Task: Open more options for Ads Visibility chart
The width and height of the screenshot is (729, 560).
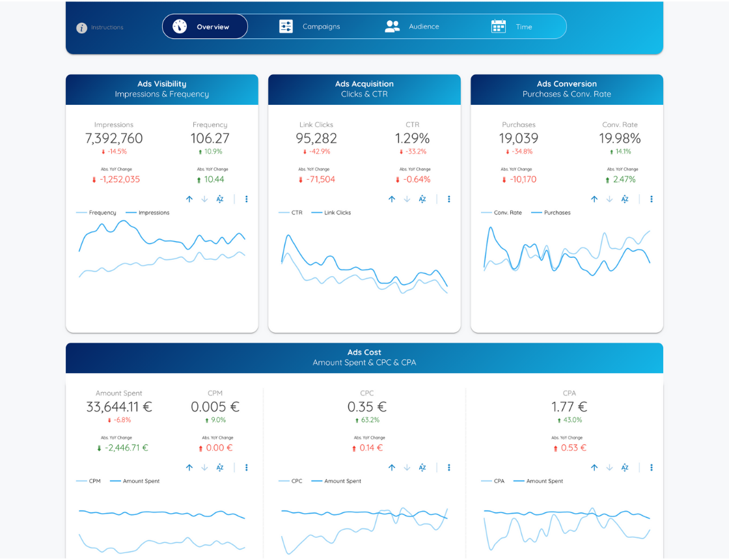Action: click(247, 199)
